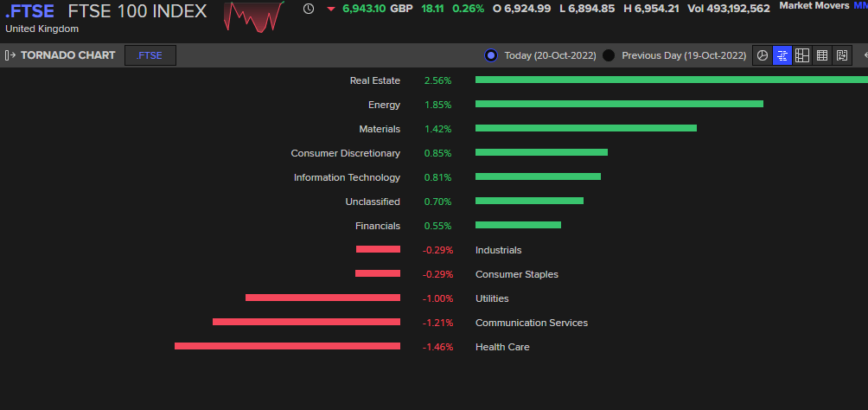Image resolution: width=868 pixels, height=410 pixels.
Task: Click the O 6,924.99 open value
Action: coord(523,9)
